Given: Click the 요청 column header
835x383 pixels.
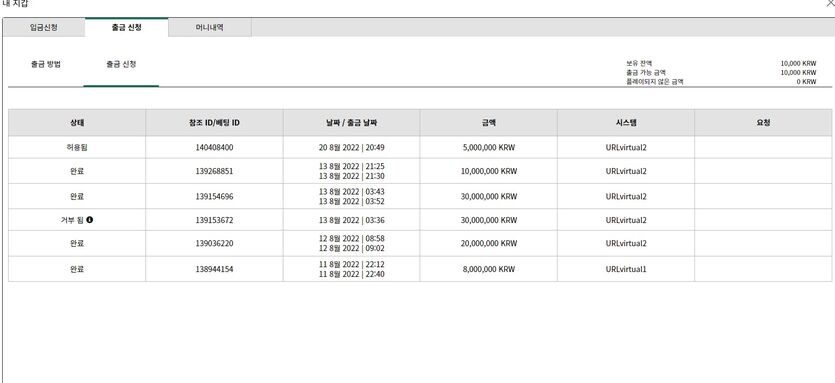Looking at the screenshot, I should 763,123.
